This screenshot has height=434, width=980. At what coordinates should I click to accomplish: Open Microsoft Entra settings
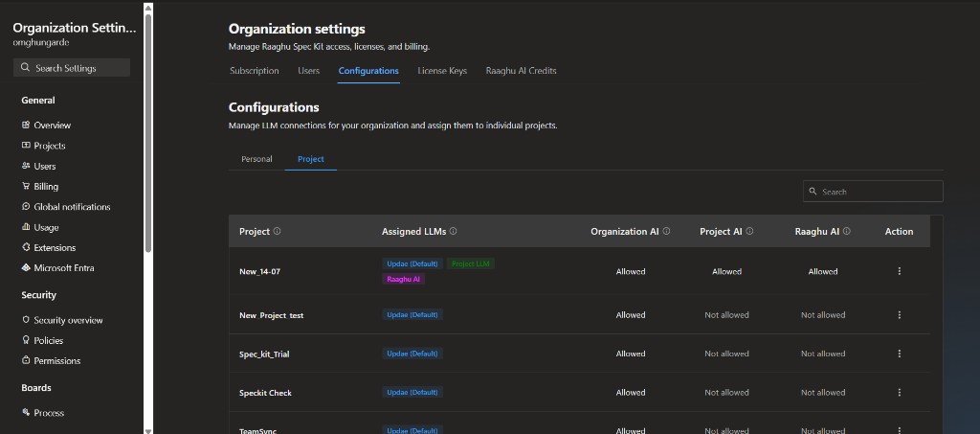(x=64, y=268)
